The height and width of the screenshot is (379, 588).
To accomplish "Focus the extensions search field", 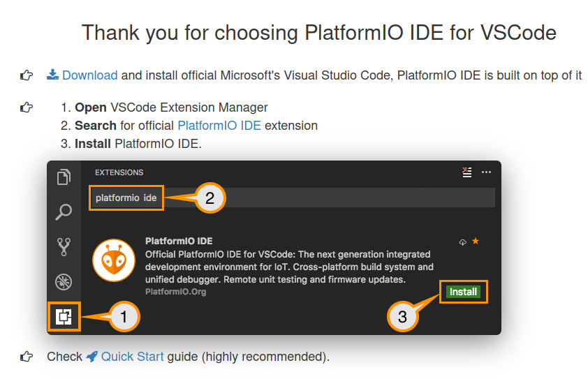I will [293, 198].
